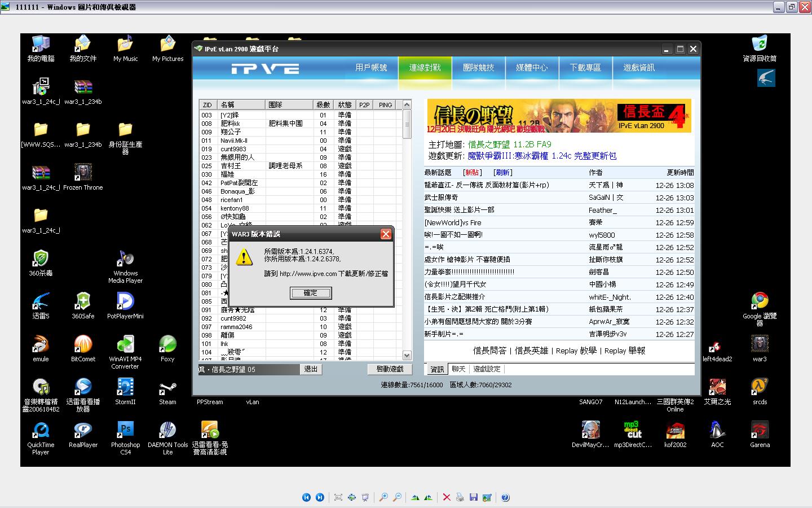Print the picture using the printer icon
Screen dimensions: 812x508
(460, 497)
